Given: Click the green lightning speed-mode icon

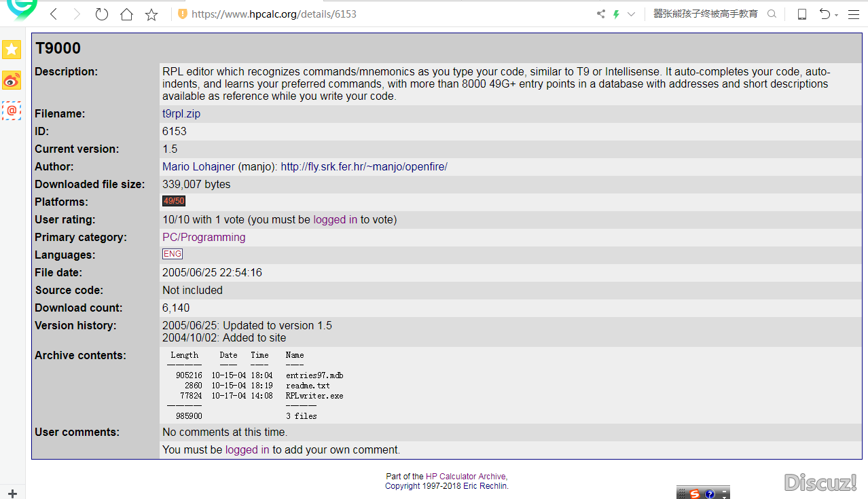Looking at the screenshot, I should pyautogui.click(x=616, y=14).
